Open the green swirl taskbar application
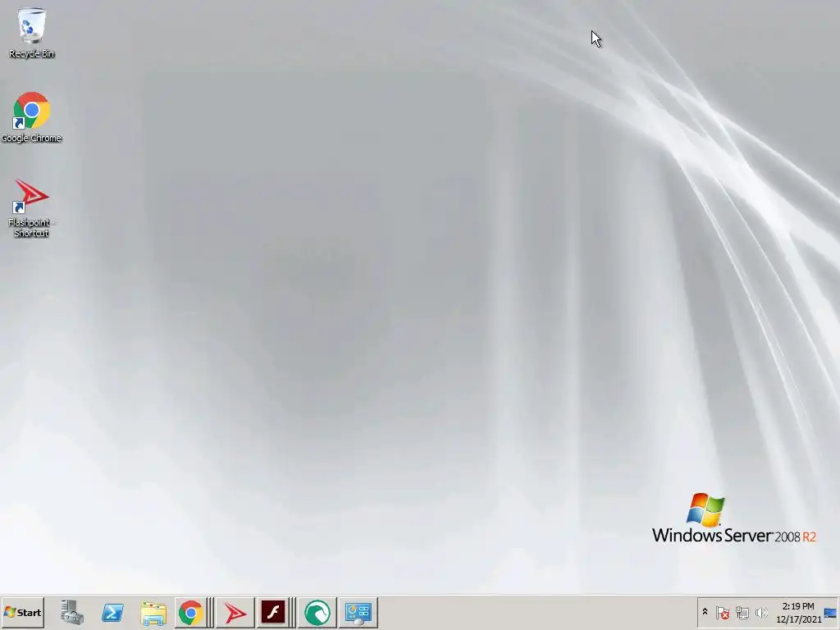This screenshot has height=630, width=840. click(317, 612)
